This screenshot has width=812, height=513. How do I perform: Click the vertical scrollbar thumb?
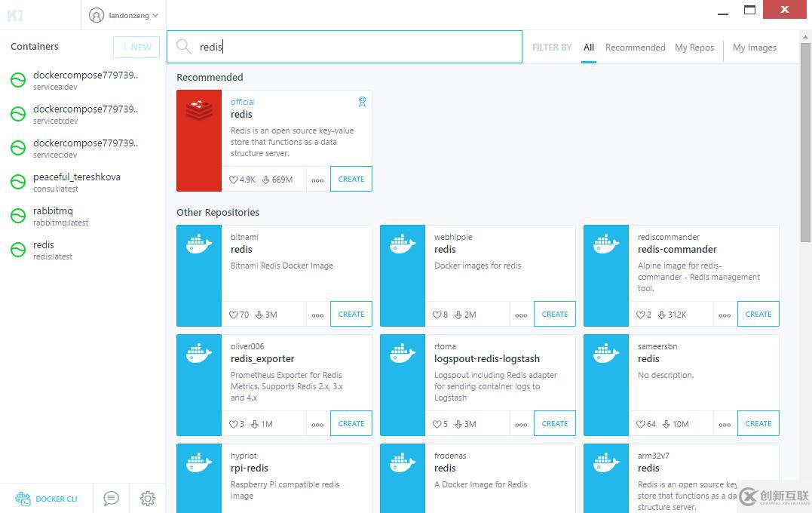[805, 143]
